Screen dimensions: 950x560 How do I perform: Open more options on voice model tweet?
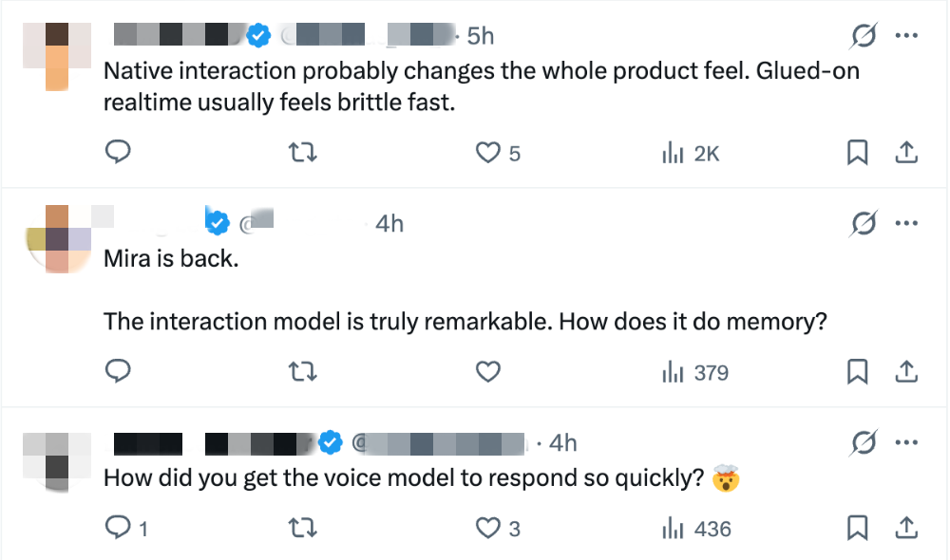pos(906,442)
